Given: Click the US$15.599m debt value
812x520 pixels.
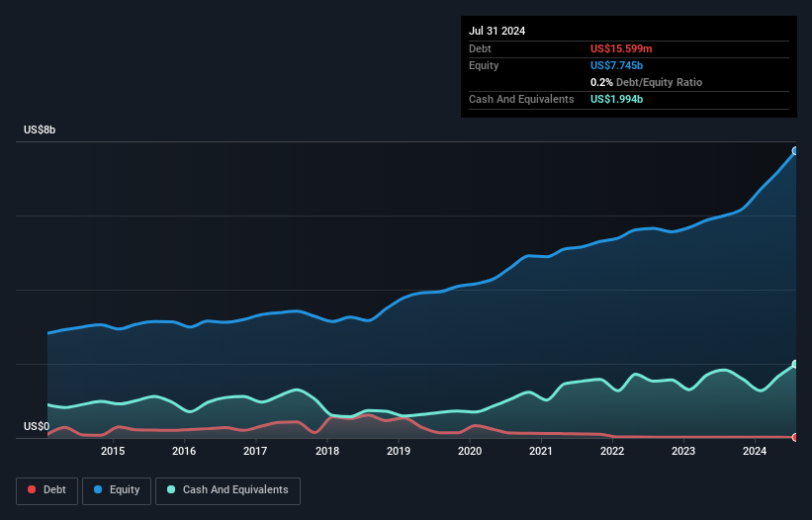Looking at the screenshot, I should [621, 48].
